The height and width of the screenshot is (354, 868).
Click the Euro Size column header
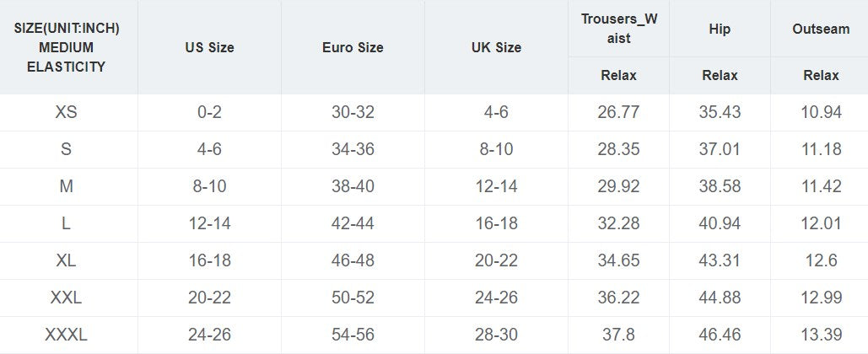353,47
